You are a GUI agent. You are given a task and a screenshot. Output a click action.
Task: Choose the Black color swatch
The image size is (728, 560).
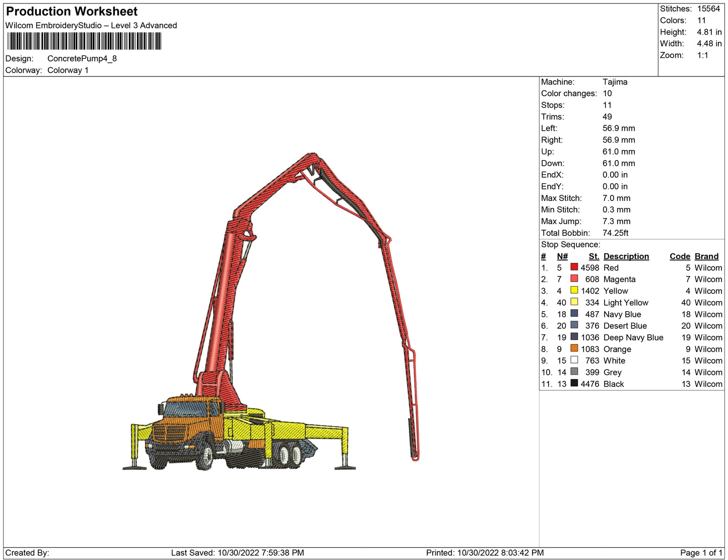click(x=574, y=383)
